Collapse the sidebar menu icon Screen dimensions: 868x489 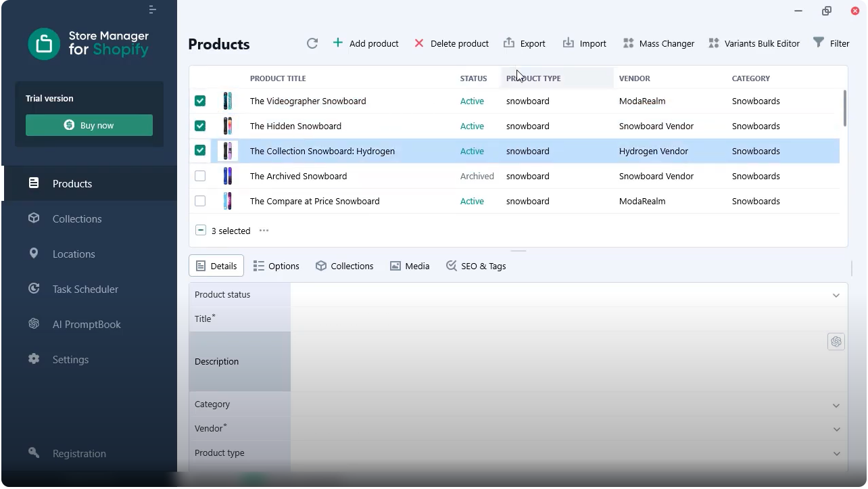tap(153, 9)
